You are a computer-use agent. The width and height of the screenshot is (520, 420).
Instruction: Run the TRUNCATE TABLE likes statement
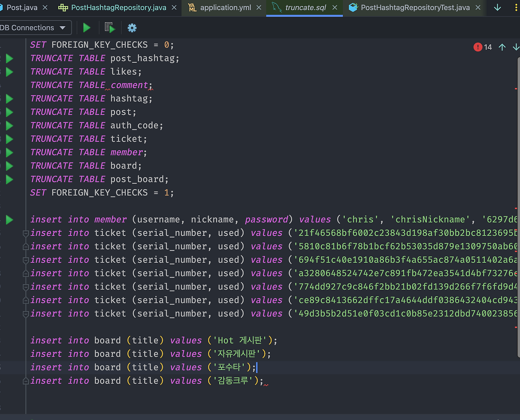[9, 72]
